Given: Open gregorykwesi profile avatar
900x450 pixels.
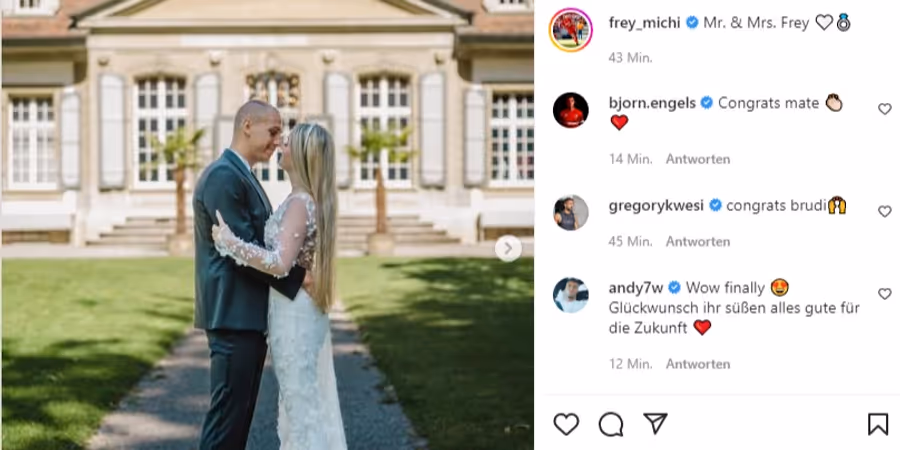Looking at the screenshot, I should click(571, 212).
